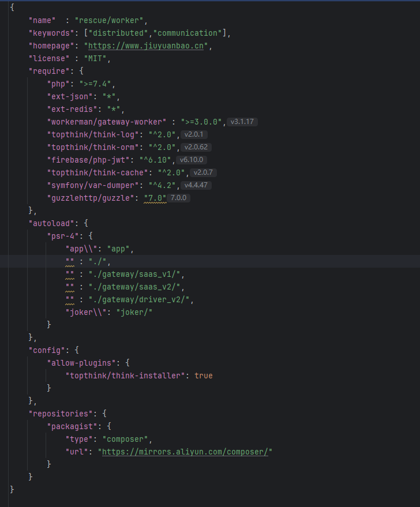Viewport: 420px width, 507px height.
Task: Click the "./gateway/saas_v2/" path value
Action: 134,287
